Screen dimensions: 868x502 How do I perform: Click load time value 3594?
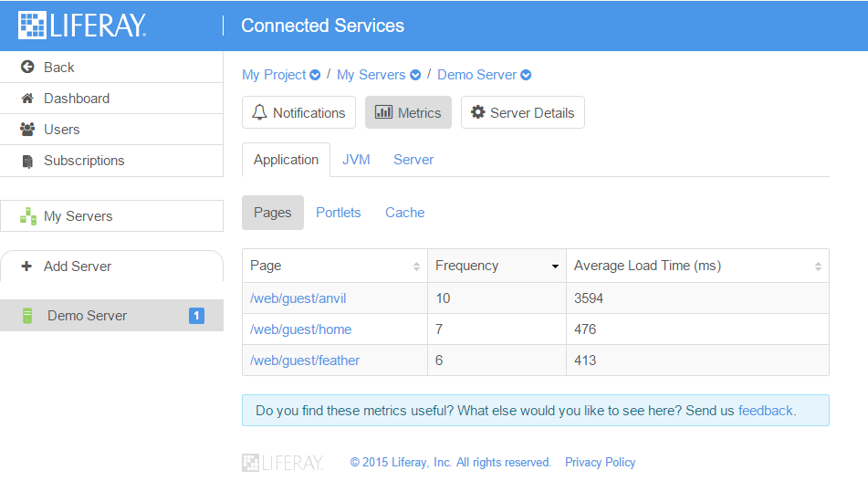coord(589,298)
